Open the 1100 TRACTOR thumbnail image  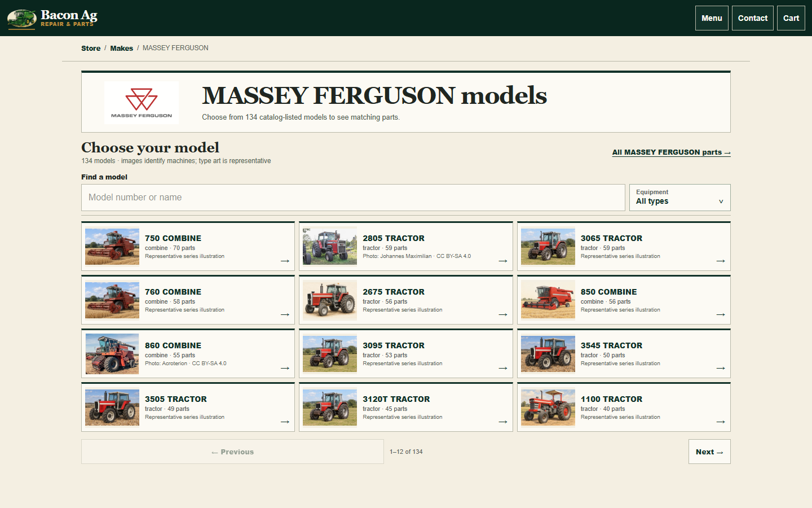[x=548, y=408]
